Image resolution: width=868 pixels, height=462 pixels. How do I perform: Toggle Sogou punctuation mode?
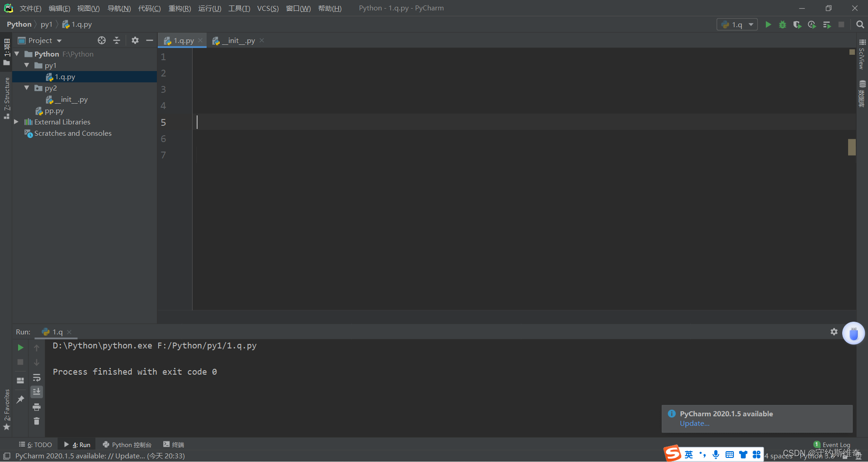coord(702,454)
